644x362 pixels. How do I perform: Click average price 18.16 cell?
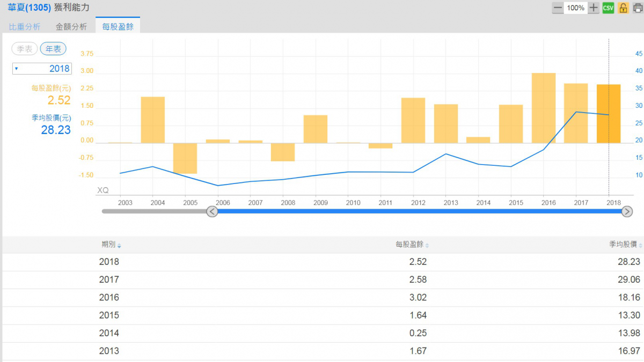pyautogui.click(x=629, y=298)
